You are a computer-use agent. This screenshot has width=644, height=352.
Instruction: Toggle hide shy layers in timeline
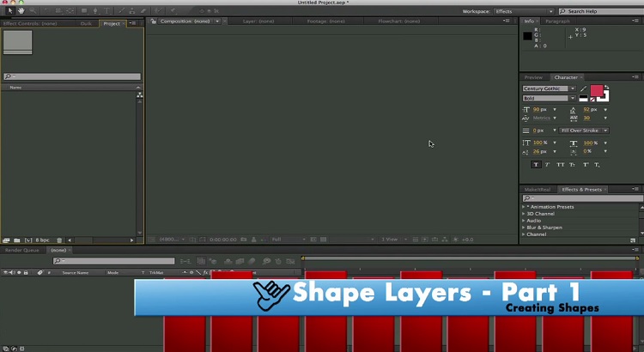[228, 261]
